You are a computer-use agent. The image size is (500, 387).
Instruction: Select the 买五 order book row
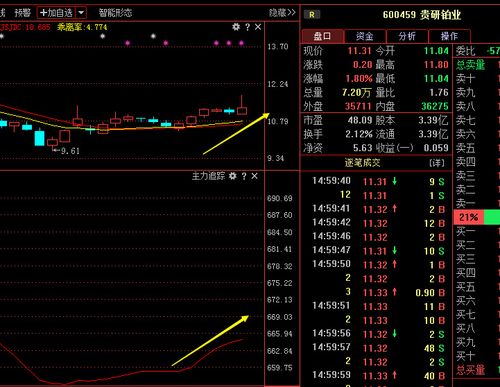tap(477, 287)
